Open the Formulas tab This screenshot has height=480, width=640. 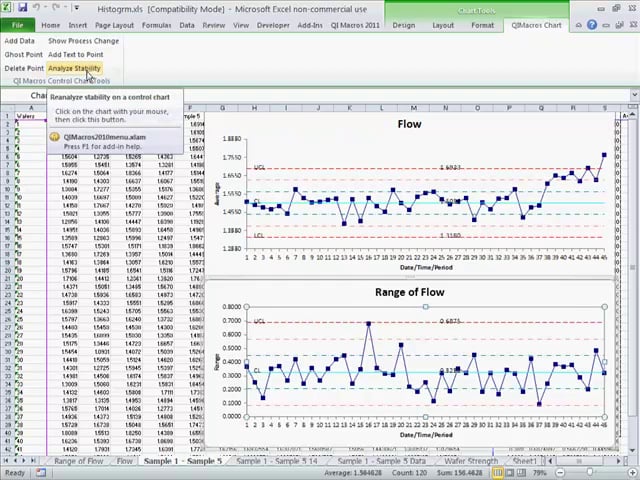coord(156,25)
